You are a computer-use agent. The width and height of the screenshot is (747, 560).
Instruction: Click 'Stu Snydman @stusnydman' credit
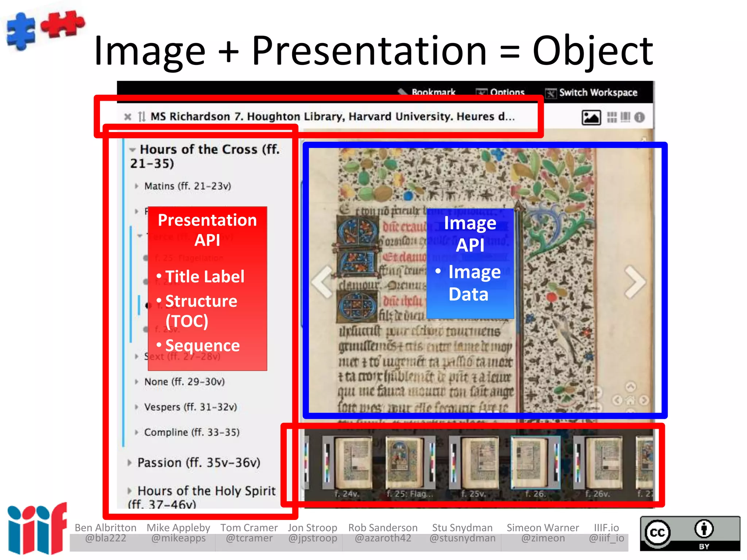point(462,533)
